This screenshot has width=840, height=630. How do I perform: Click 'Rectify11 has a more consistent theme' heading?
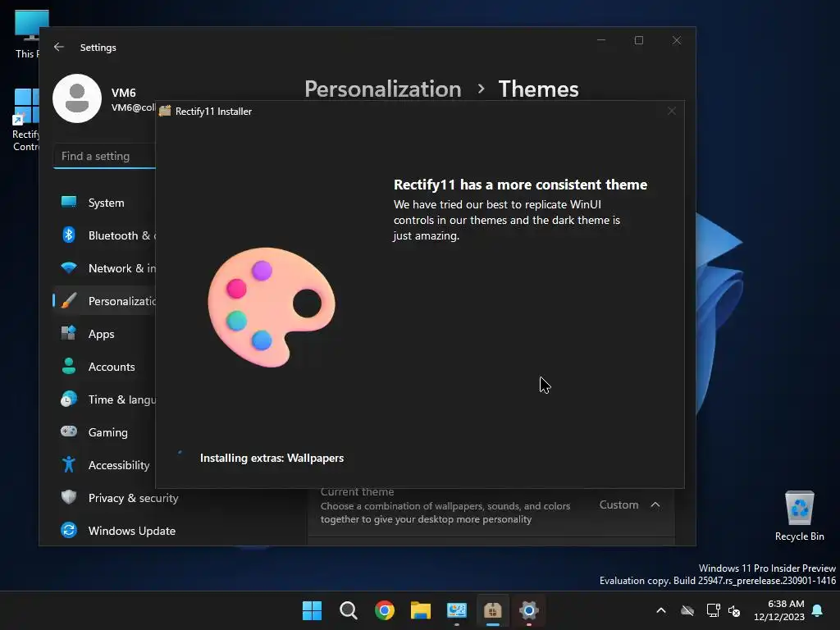520,185
